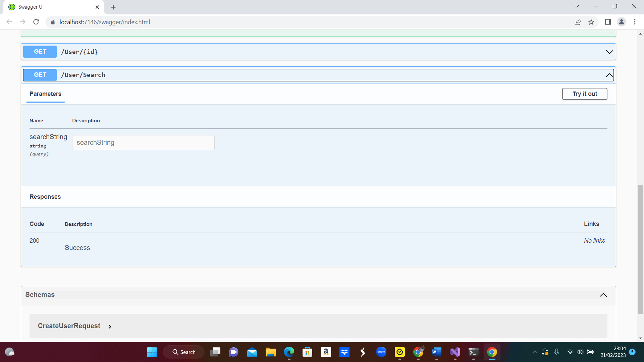The width and height of the screenshot is (644, 362).
Task: Open a new browser tab
Action: [x=113, y=7]
